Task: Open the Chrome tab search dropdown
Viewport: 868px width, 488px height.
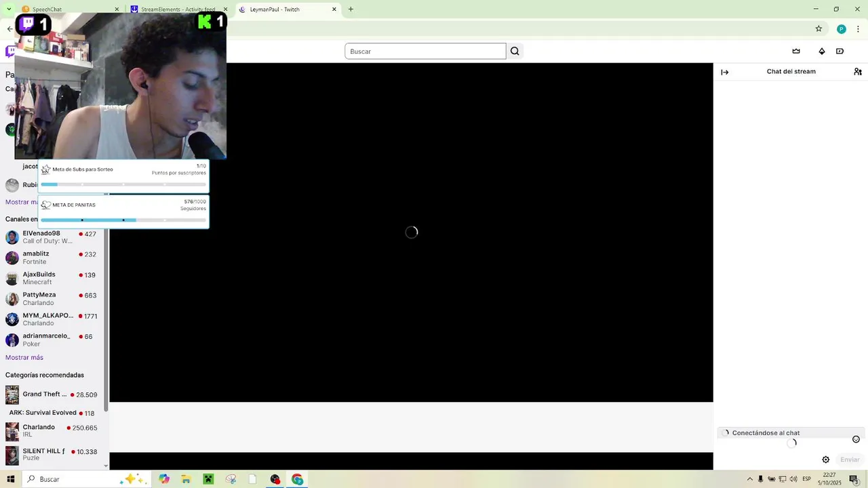Action: [8, 9]
